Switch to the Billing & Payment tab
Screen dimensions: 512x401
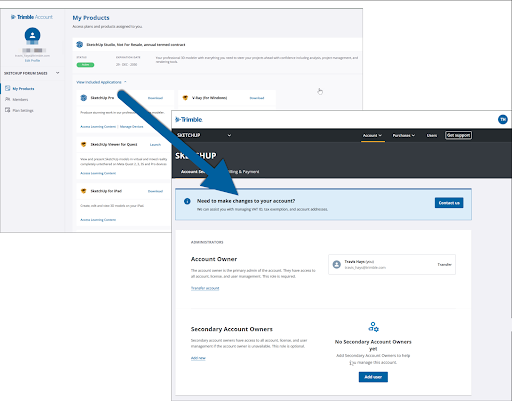click(x=243, y=172)
